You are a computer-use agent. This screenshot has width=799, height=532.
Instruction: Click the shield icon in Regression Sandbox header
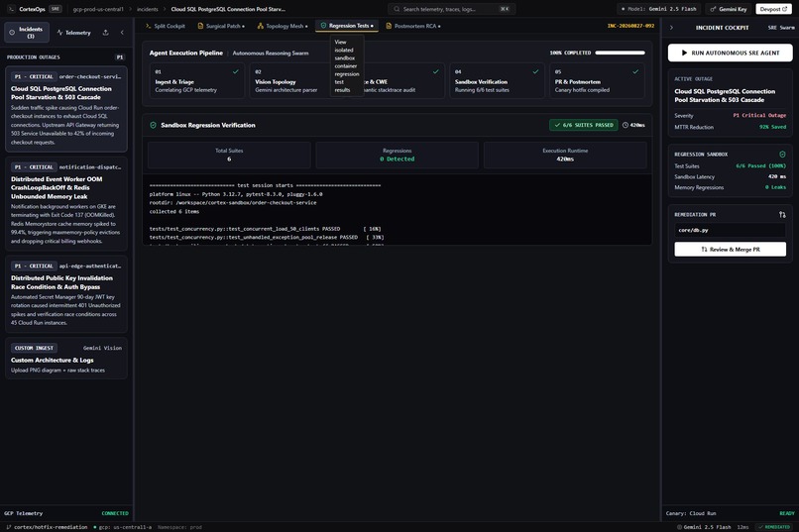pyautogui.click(x=782, y=155)
